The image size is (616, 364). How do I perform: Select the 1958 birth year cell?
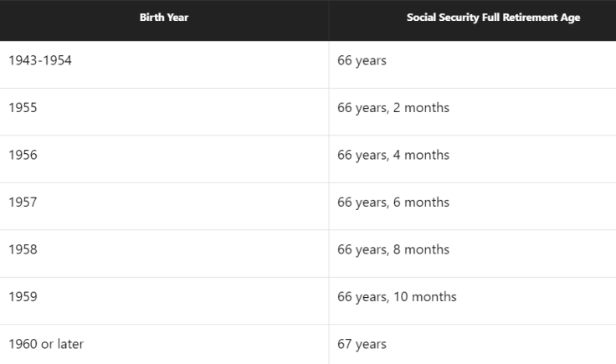click(x=164, y=254)
